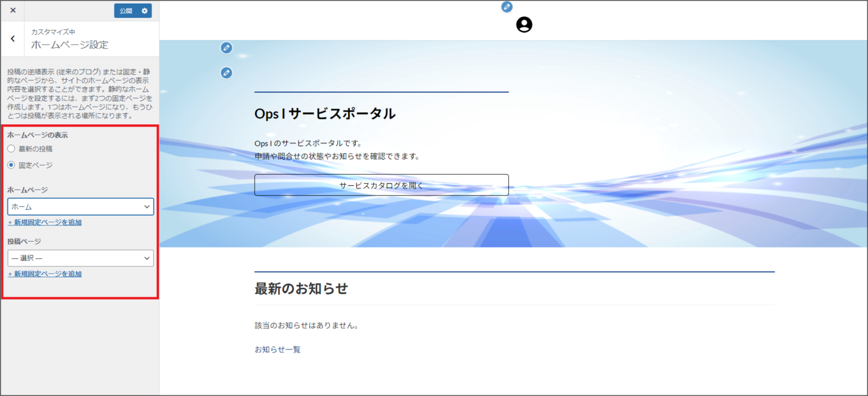Click the ホームページ設定 panel title
This screenshot has height=396, width=868.
[69, 45]
